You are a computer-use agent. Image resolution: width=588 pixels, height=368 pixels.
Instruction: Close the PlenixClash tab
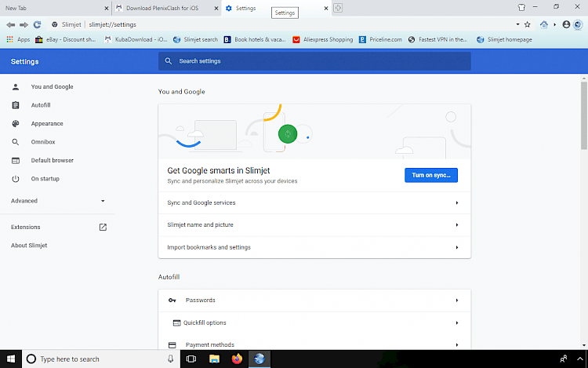tap(216, 9)
